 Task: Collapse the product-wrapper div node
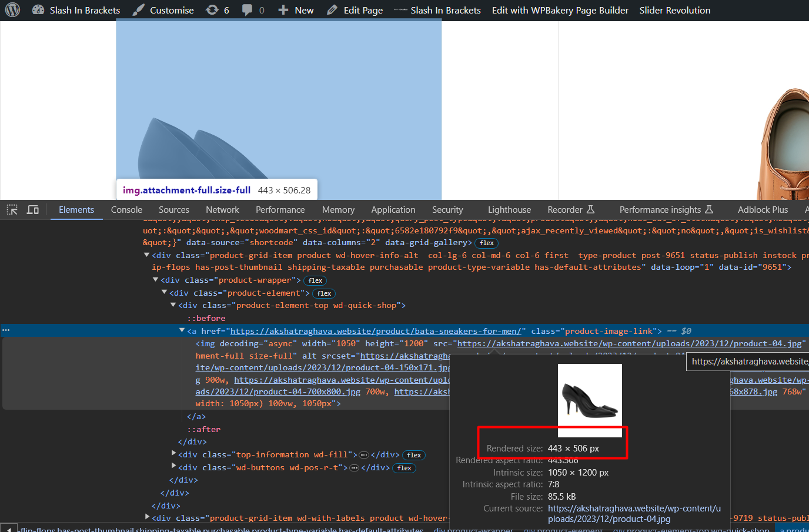point(155,280)
